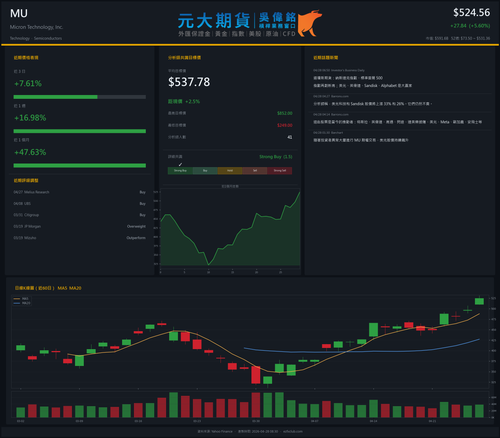Click the green +2.5% upside label
The height and width of the screenshot is (438, 500).
[x=184, y=101]
